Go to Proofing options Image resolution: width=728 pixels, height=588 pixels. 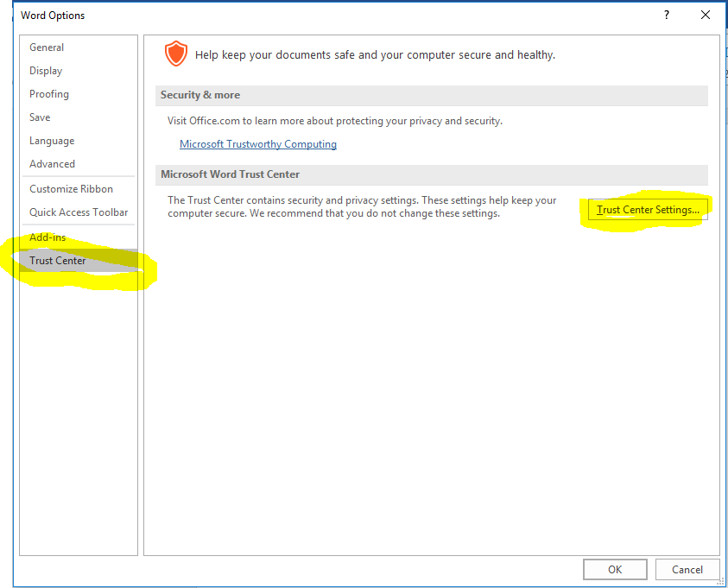click(79, 94)
